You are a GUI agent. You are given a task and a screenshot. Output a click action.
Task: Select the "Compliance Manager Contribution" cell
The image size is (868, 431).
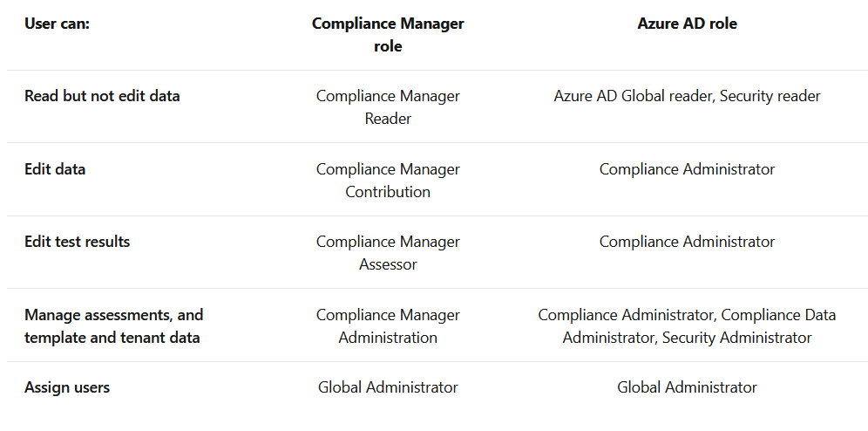388,181
